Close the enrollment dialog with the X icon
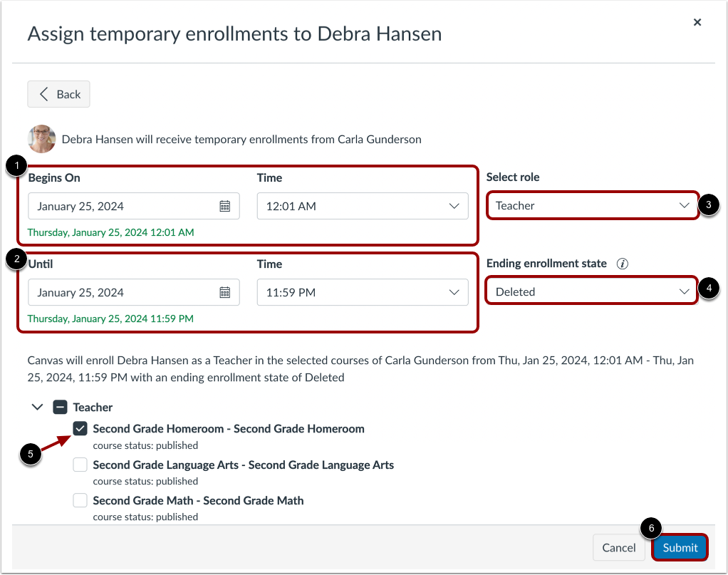The image size is (728, 575). [697, 22]
